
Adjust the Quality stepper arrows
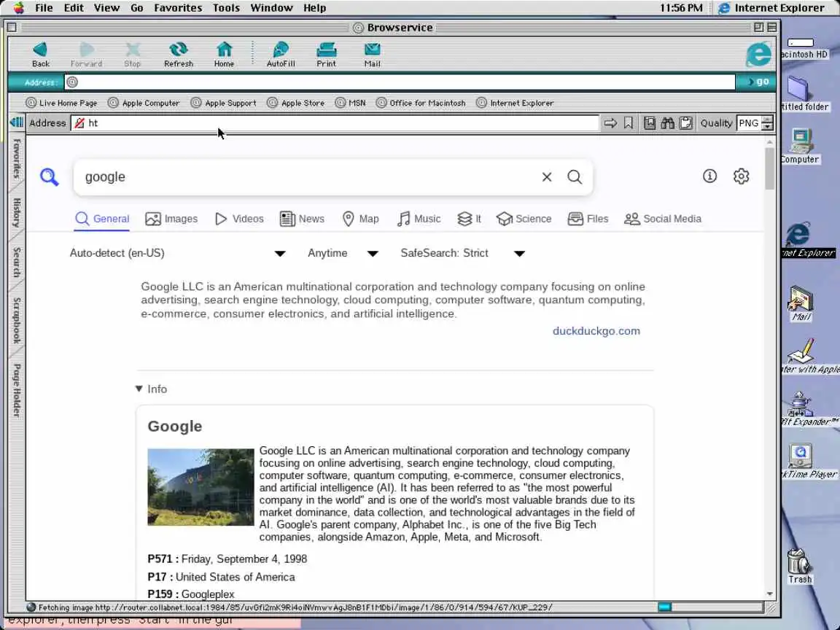767,123
